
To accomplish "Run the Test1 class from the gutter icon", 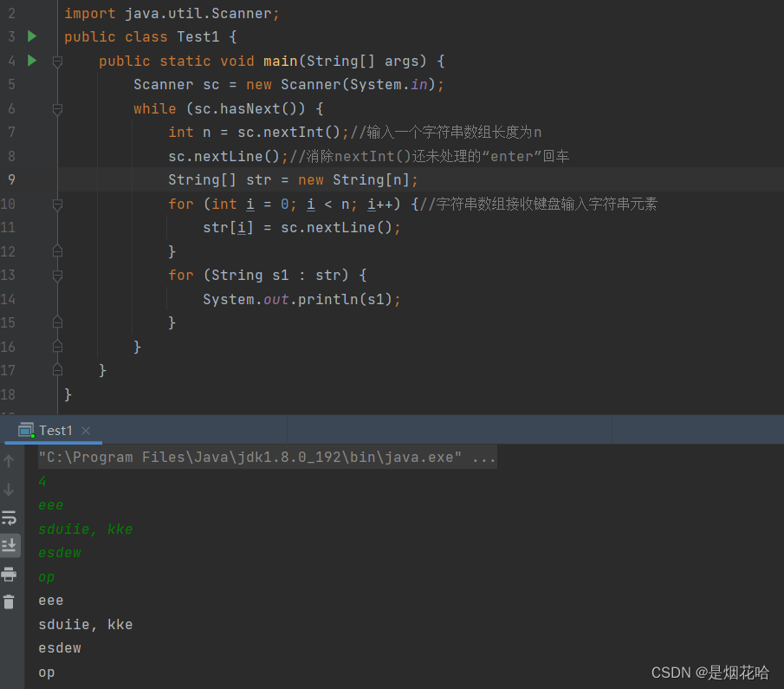I will (31, 36).
